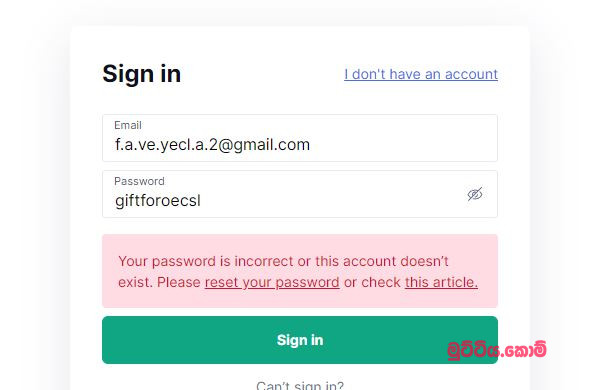Click the red Sinhala watermark text
The width and height of the screenshot is (597, 390).
point(497,350)
